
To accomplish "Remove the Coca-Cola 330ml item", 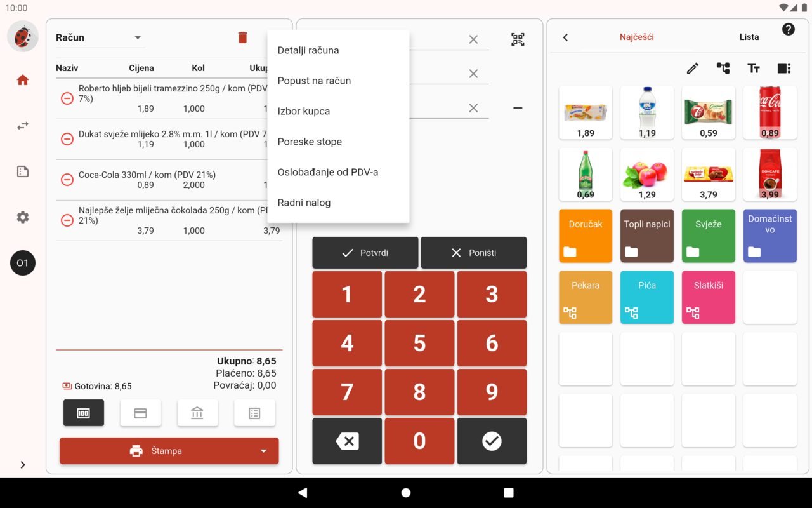I will click(67, 180).
